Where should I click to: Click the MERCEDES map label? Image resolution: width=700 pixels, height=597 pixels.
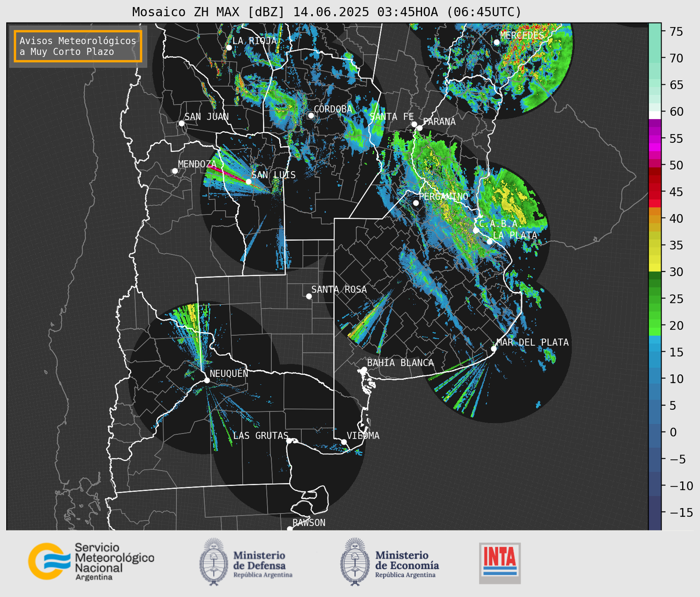[x=522, y=35]
